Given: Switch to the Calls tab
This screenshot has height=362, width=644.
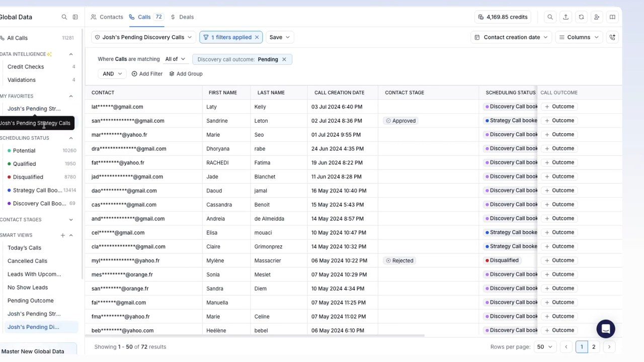Looking at the screenshot, I should pyautogui.click(x=146, y=17).
